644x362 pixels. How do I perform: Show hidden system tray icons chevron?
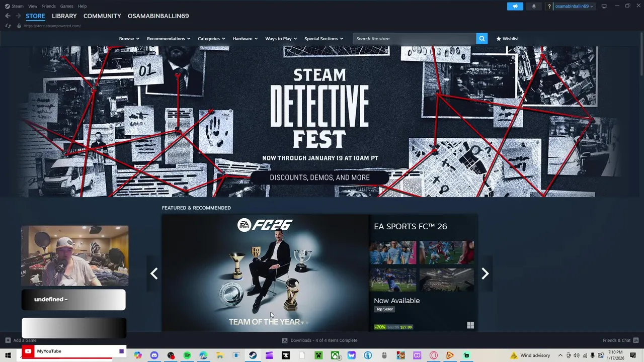click(560, 355)
